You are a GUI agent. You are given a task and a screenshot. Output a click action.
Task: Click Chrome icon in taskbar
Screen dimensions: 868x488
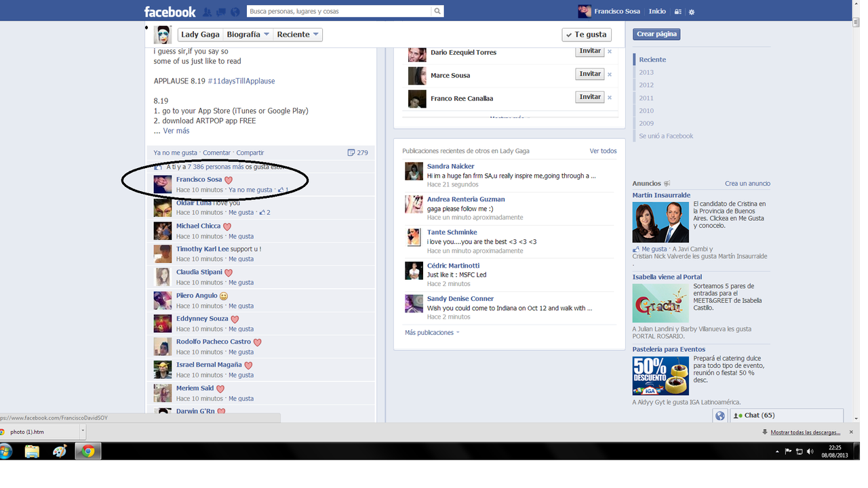[88, 451]
